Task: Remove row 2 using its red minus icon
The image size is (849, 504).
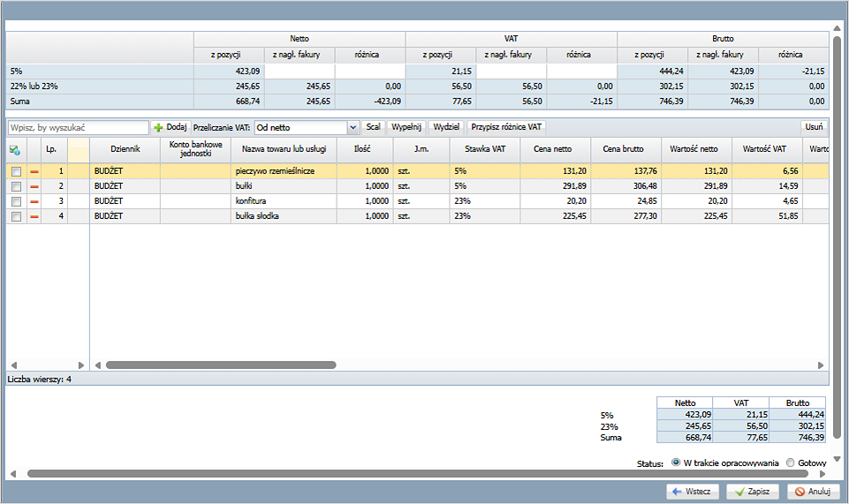Action: (34, 185)
